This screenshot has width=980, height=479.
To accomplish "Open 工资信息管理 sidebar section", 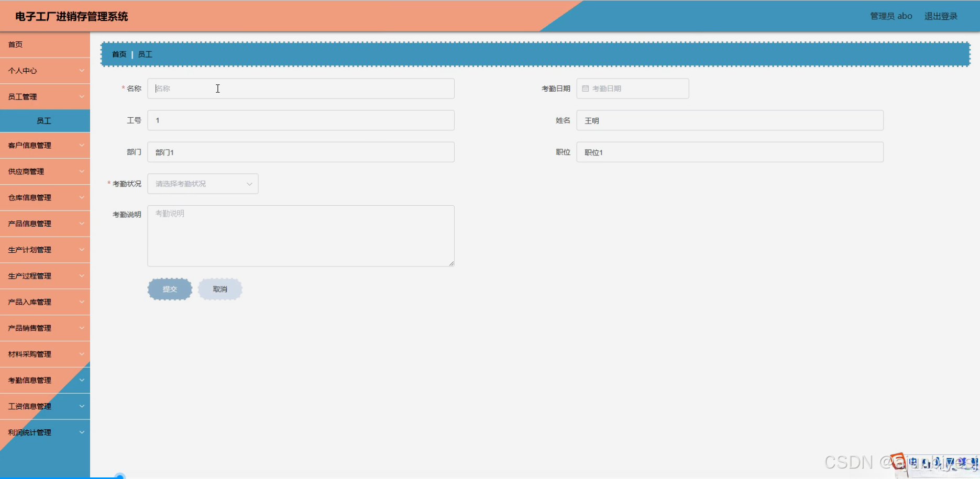I will [x=45, y=406].
